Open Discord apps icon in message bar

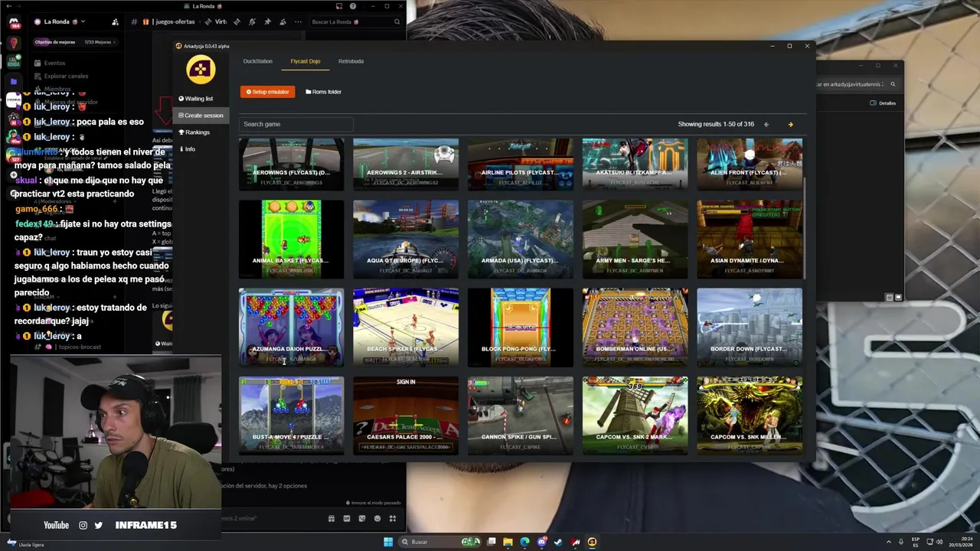pyautogui.click(x=392, y=518)
